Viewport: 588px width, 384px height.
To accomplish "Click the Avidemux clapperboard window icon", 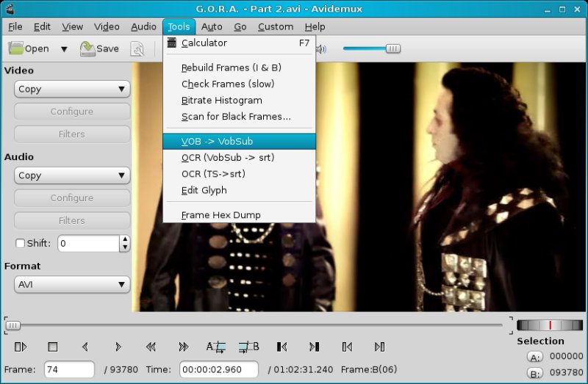I will pyautogui.click(x=10, y=9).
